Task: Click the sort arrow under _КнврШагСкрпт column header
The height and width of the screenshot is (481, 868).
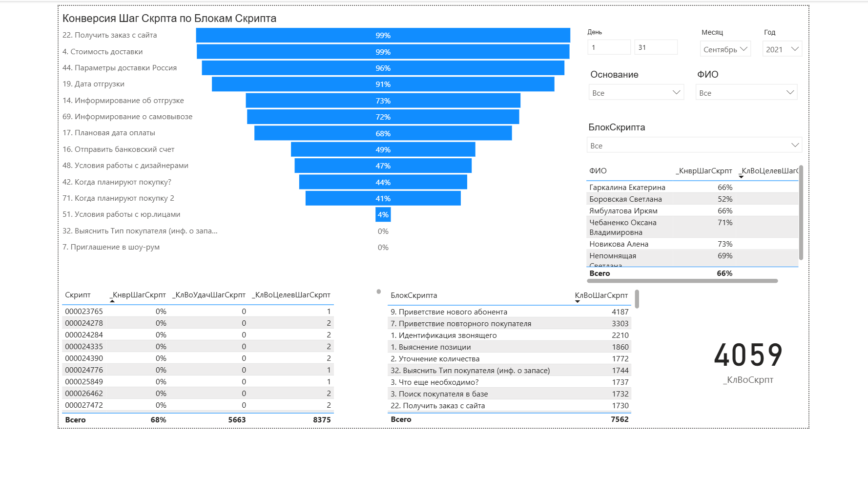Action: 112,301
